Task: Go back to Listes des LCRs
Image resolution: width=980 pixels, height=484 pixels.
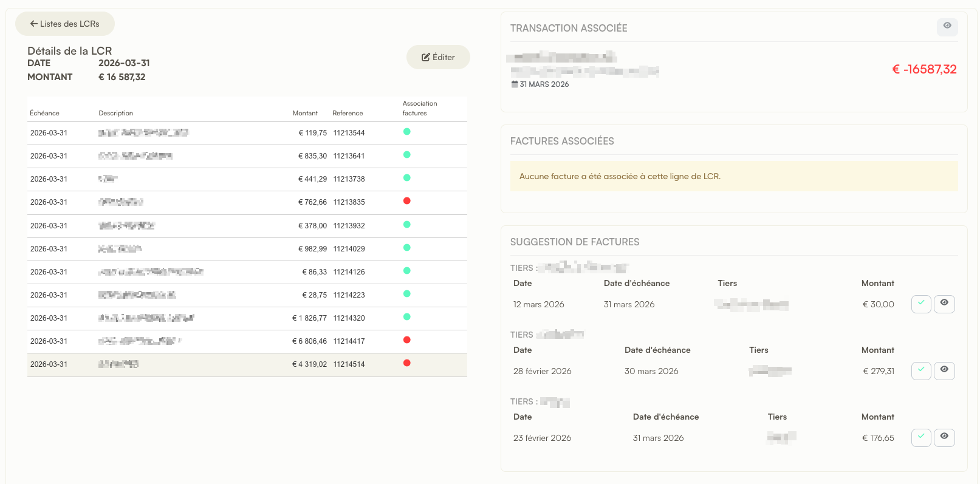Action: tap(65, 24)
